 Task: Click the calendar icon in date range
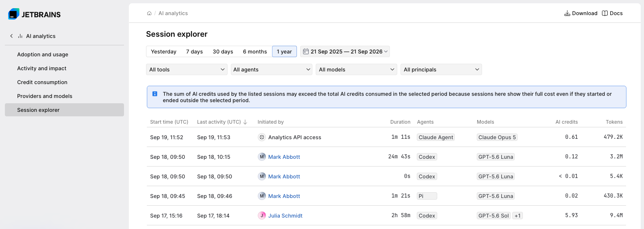(x=306, y=51)
